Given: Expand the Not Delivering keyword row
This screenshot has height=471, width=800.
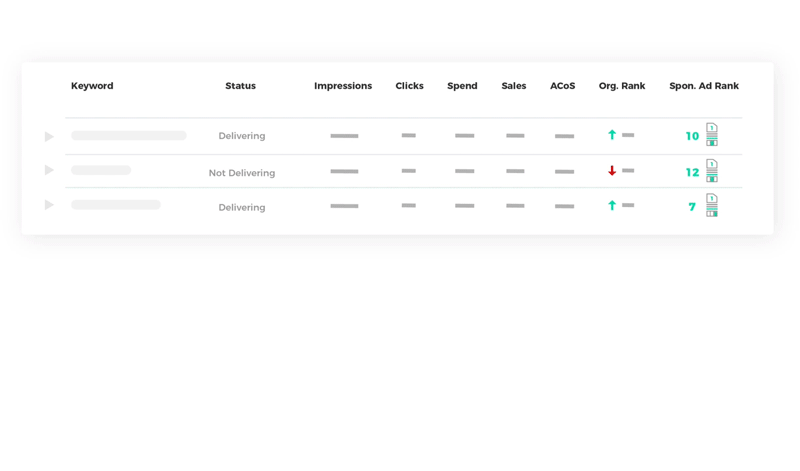Looking at the screenshot, I should 49,170.
